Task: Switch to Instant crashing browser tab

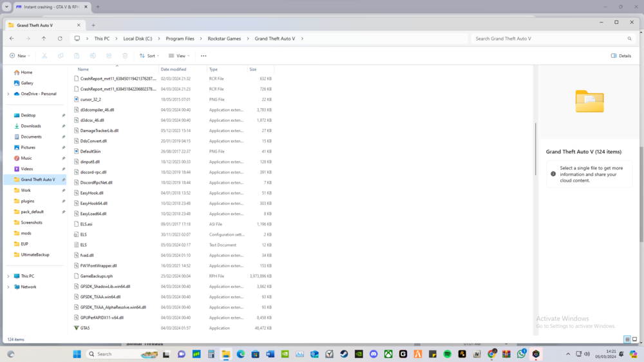Action: coord(52,7)
